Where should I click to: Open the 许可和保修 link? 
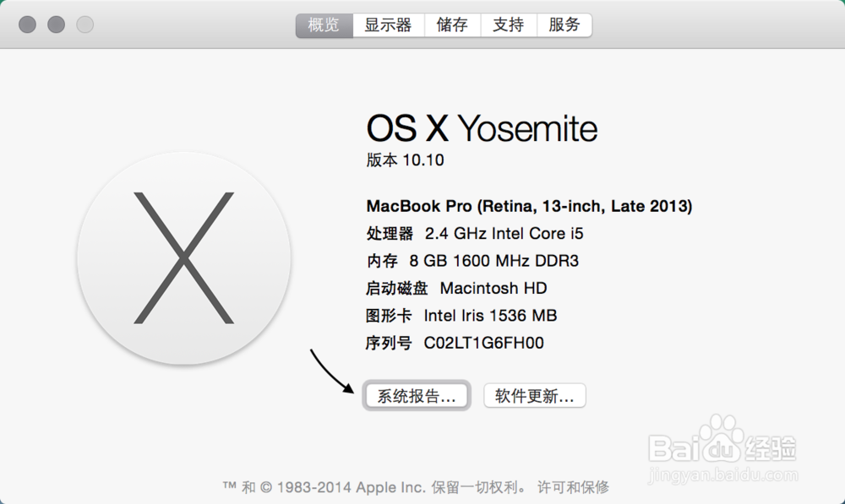[x=573, y=487]
